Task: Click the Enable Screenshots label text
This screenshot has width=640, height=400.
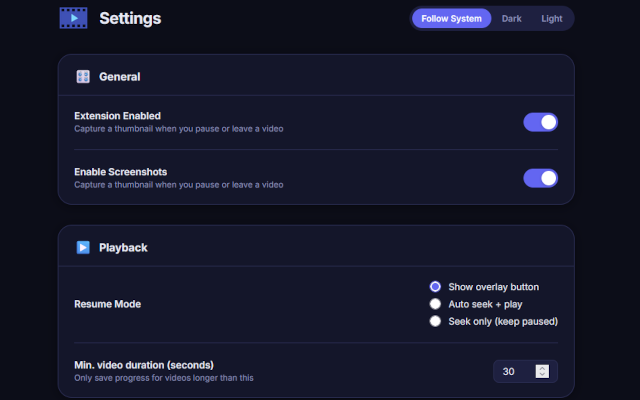Action: pos(120,172)
